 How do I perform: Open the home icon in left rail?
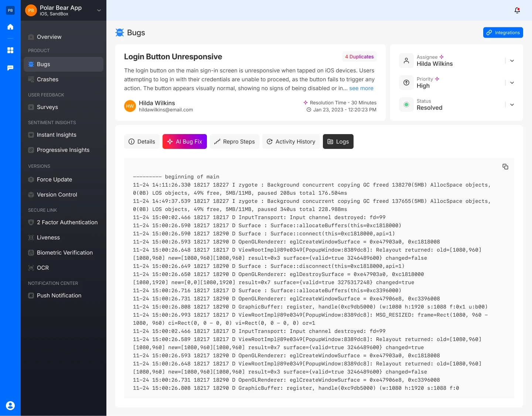[10, 27]
